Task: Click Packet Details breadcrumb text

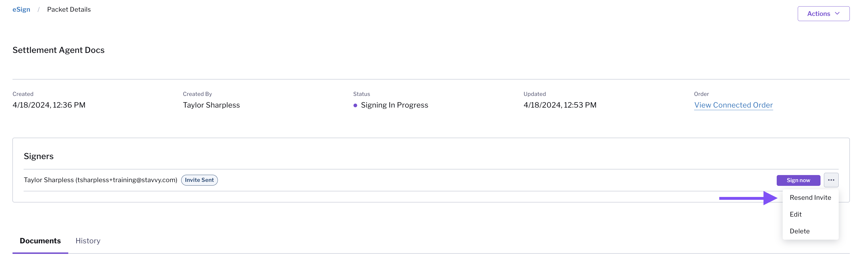Action: [69, 9]
